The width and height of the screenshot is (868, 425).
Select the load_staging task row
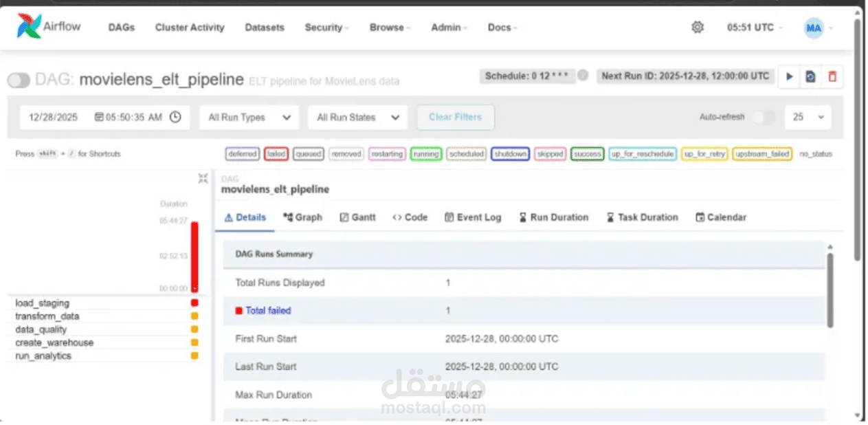tap(107, 303)
